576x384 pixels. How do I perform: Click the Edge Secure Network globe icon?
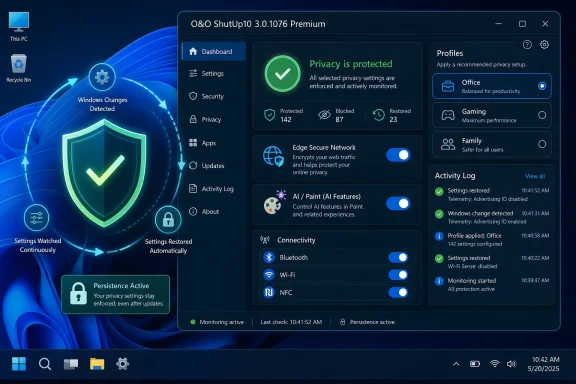273,156
